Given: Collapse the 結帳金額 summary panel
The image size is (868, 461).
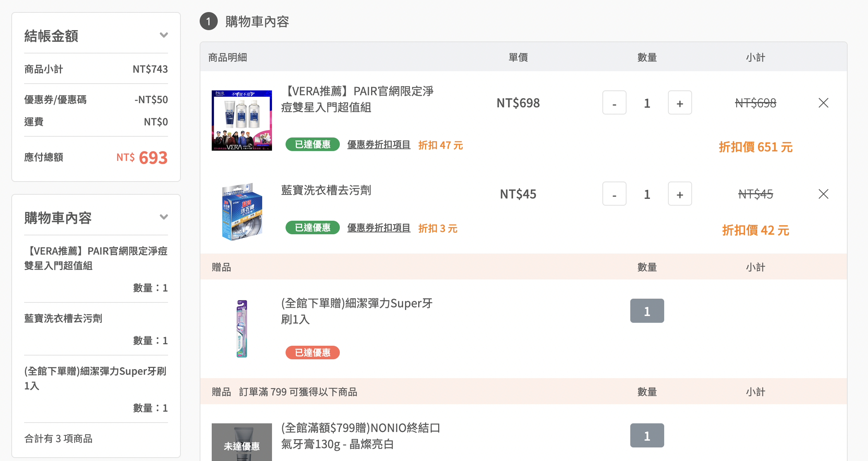Looking at the screenshot, I should (x=164, y=35).
